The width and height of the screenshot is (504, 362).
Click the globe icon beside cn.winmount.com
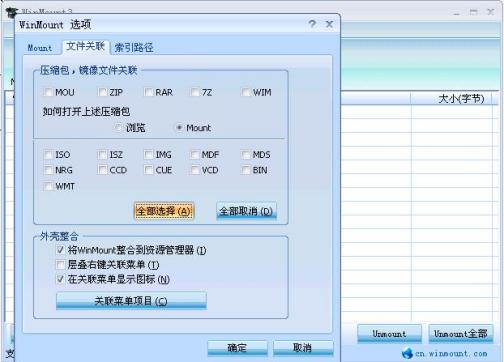point(407,353)
